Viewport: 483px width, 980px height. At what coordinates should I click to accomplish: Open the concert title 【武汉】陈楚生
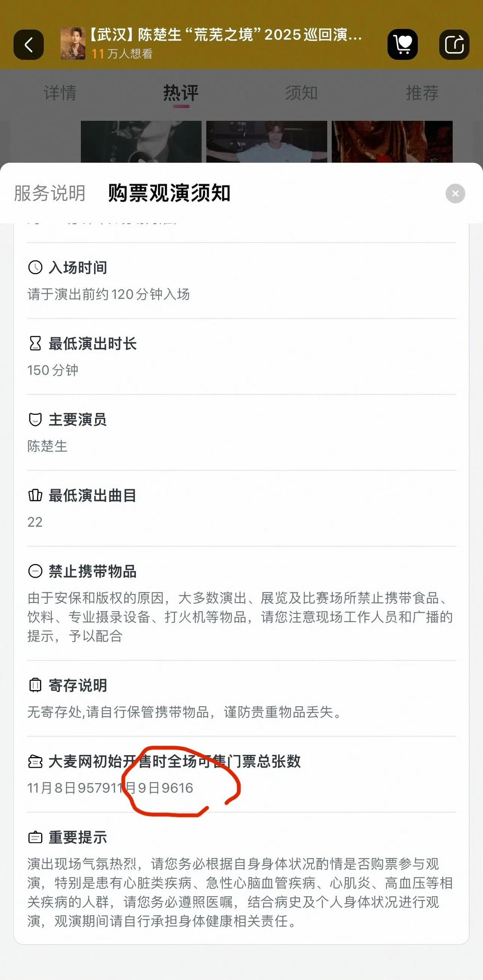click(x=225, y=35)
